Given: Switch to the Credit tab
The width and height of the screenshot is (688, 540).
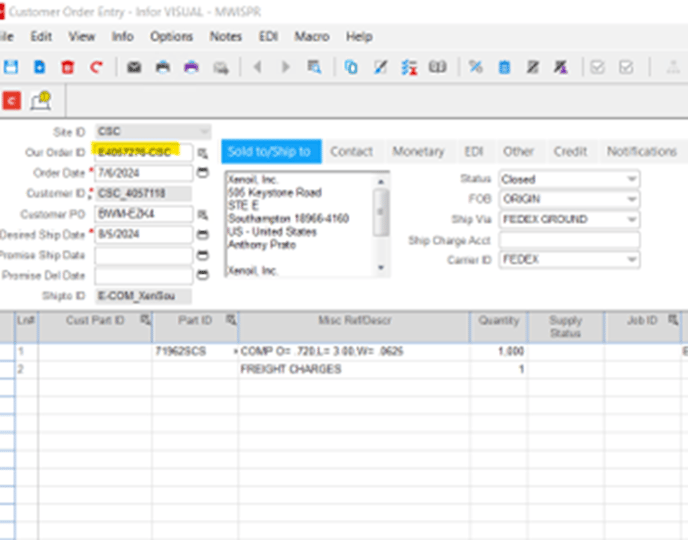Looking at the screenshot, I should click(x=570, y=151).
